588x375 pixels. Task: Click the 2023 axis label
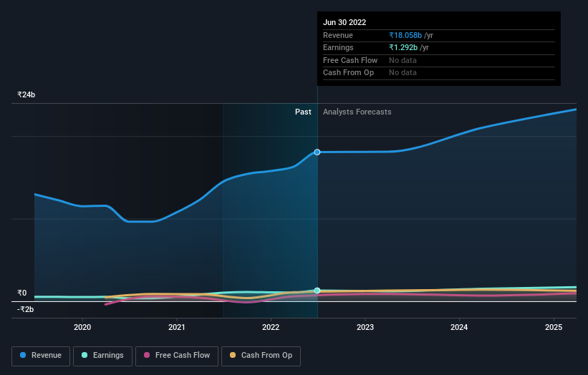[365, 328]
